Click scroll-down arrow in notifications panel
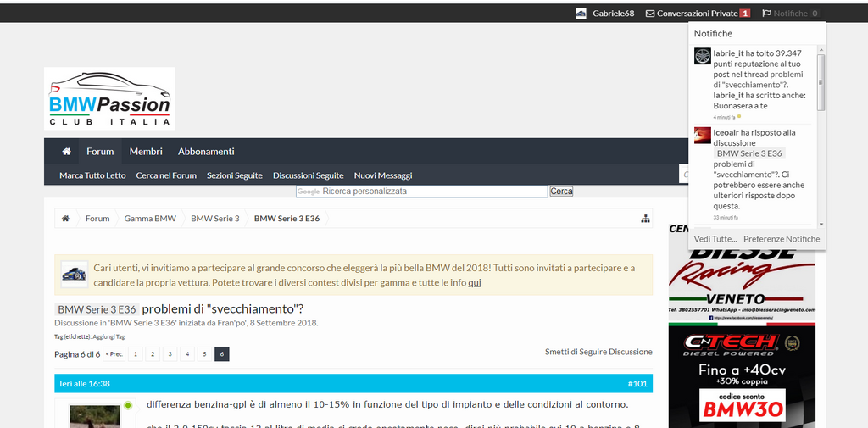The height and width of the screenshot is (428, 868). (x=821, y=225)
